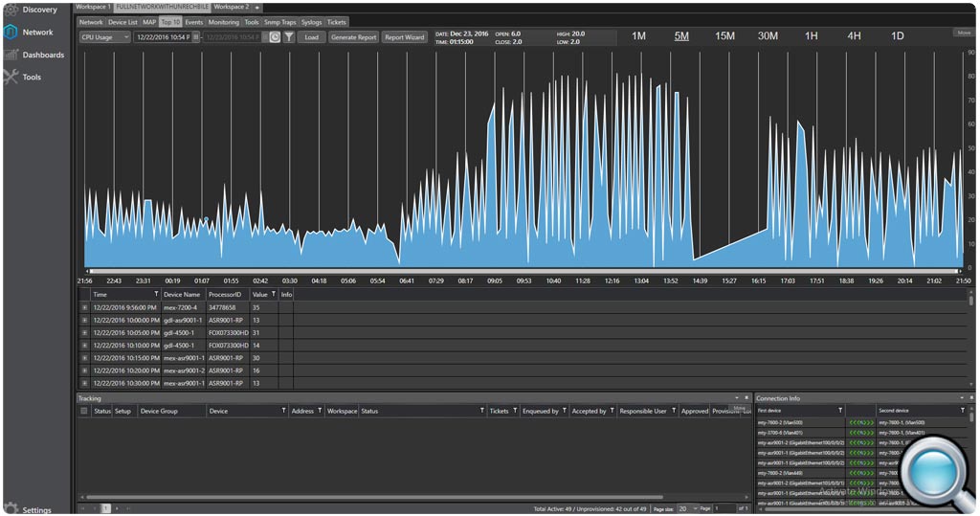Expand the 10:30:00 PM mex-asr9001-1 row

[84, 383]
